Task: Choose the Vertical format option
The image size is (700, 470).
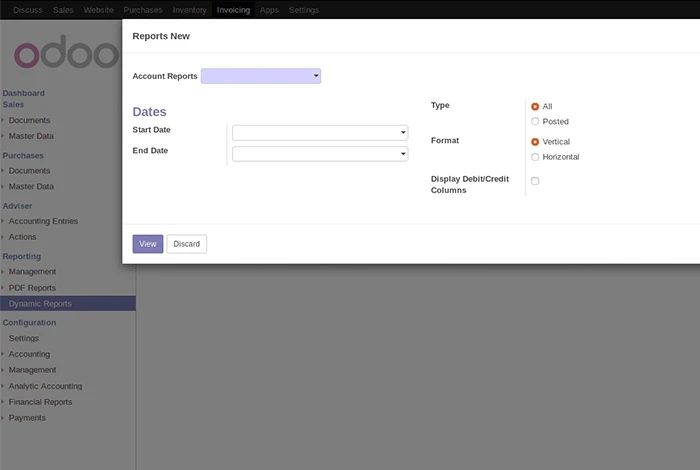Action: coord(535,142)
